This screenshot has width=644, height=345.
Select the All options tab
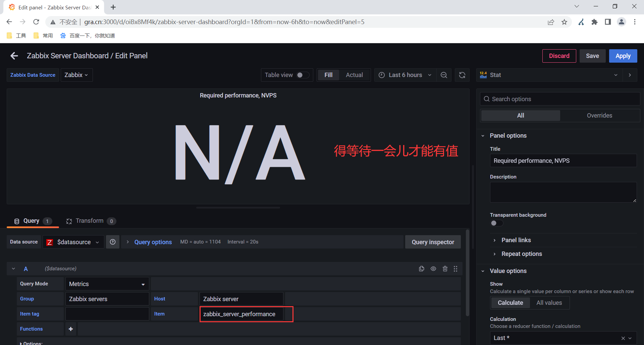[521, 116]
